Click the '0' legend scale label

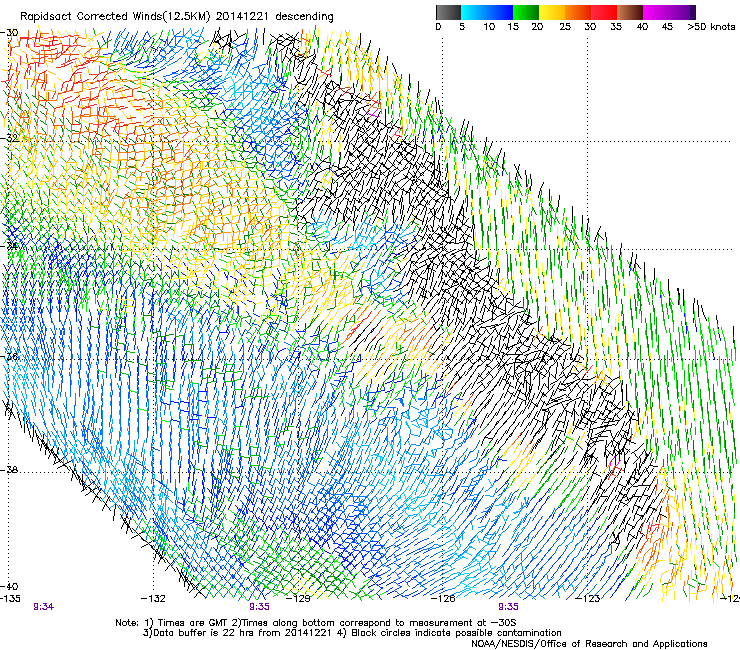[438, 27]
